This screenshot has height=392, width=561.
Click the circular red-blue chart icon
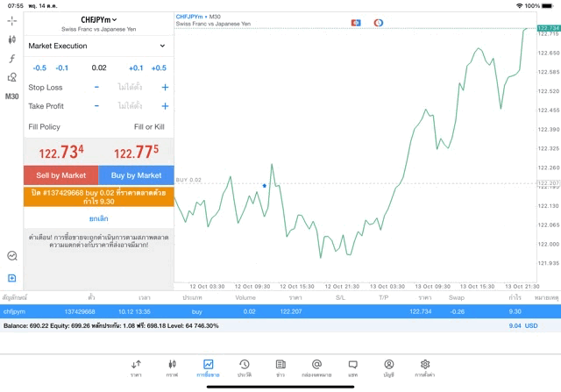click(378, 23)
